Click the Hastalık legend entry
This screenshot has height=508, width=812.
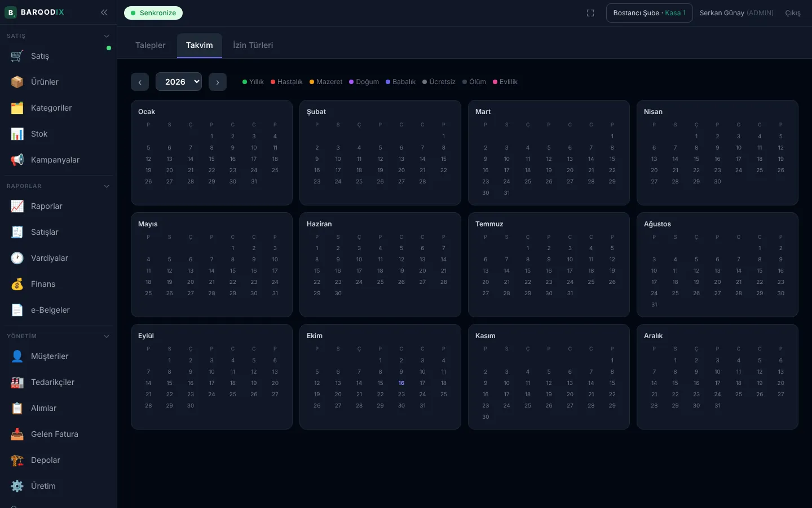286,82
